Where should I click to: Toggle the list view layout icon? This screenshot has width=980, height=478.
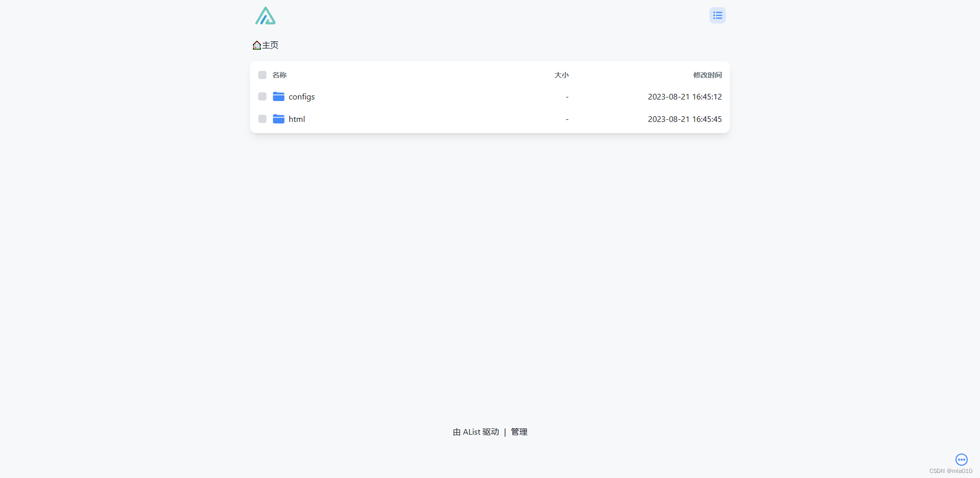(717, 15)
